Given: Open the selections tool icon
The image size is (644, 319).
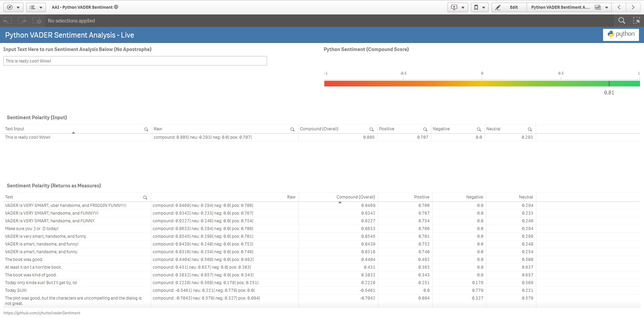Looking at the screenshot, I should point(636,21).
